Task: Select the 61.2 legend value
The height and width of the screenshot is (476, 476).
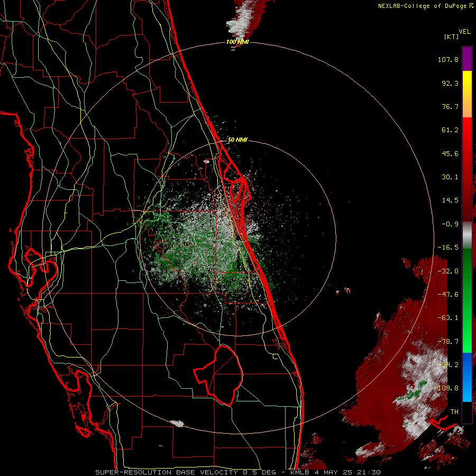Action: coord(450,130)
